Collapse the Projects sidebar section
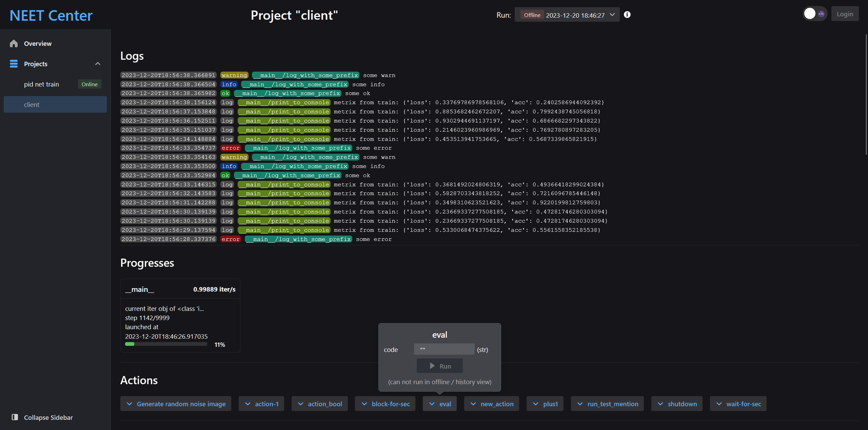This screenshot has height=430, width=868. tap(98, 64)
